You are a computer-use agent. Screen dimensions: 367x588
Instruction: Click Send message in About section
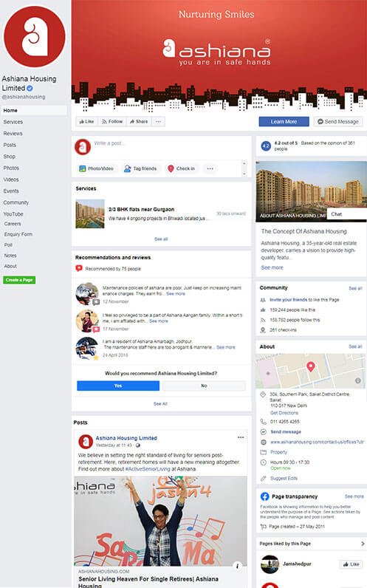click(286, 431)
